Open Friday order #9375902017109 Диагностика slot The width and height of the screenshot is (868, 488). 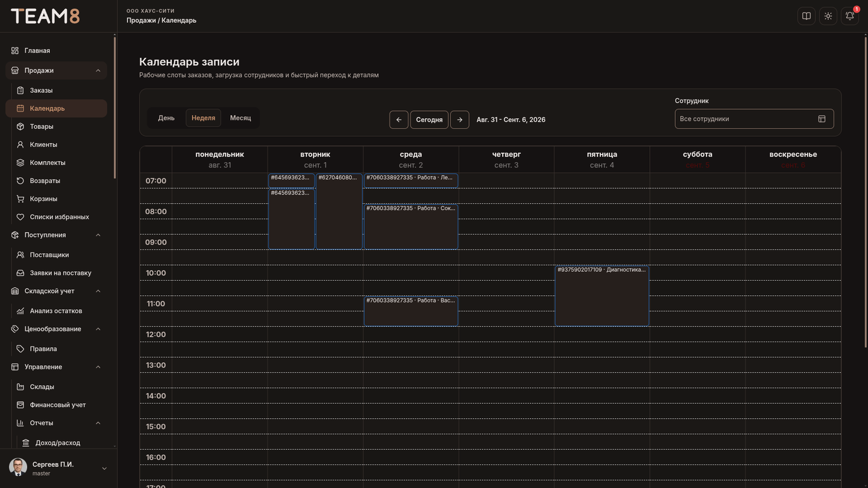click(x=602, y=296)
